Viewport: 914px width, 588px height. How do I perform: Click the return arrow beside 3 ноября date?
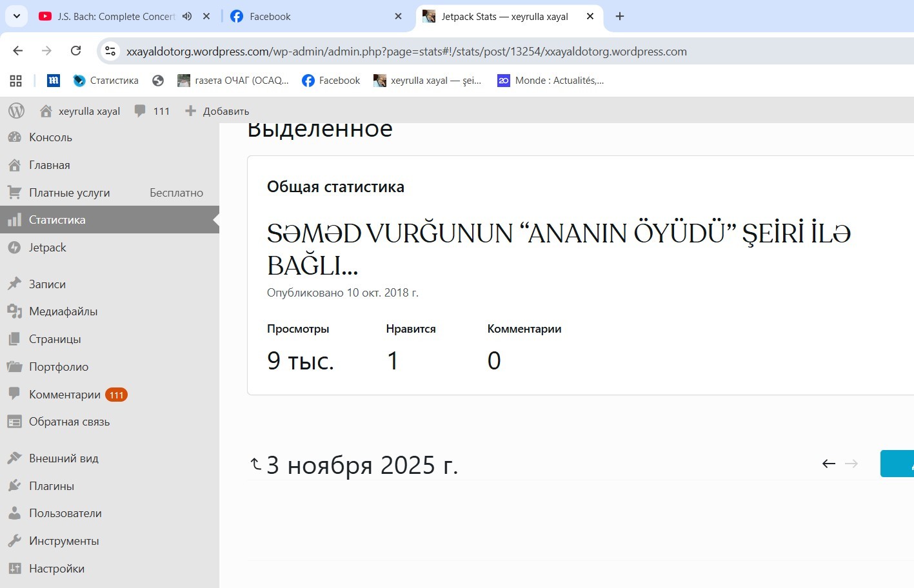point(255,464)
